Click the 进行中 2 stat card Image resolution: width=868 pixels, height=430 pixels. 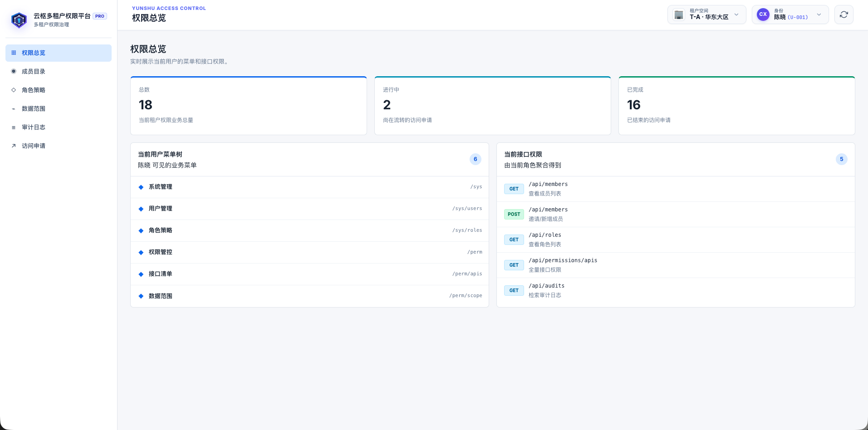click(493, 106)
